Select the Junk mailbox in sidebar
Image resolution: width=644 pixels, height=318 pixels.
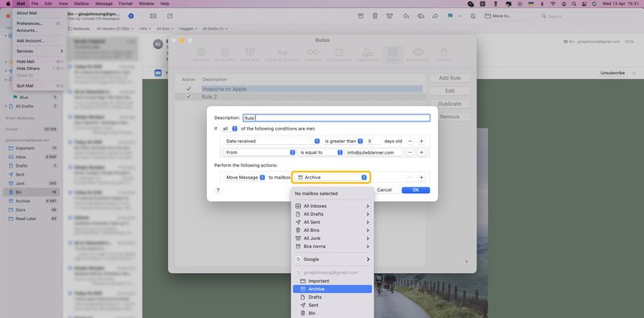click(31, 184)
